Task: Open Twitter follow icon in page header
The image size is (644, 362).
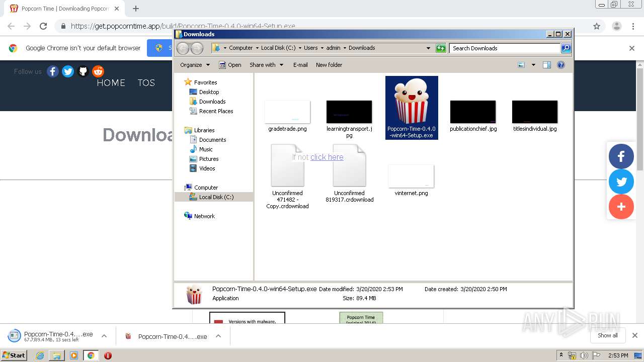Action: coord(68,71)
